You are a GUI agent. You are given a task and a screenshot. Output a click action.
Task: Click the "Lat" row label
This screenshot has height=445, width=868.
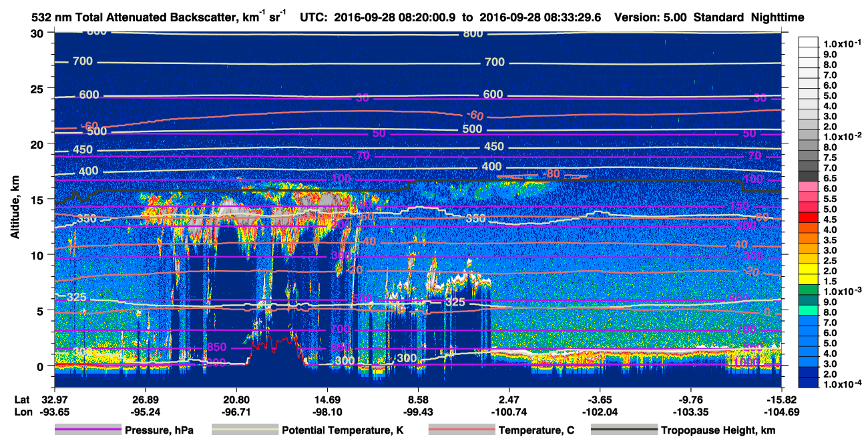(x=23, y=400)
